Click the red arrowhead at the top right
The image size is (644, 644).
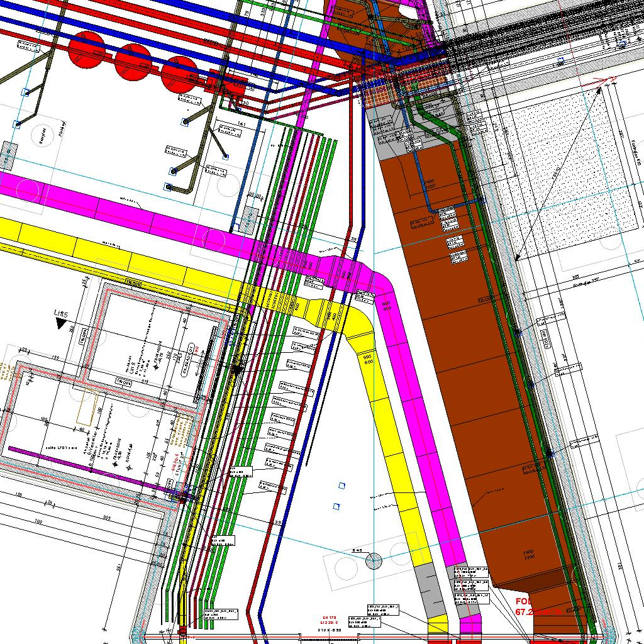(608, 80)
